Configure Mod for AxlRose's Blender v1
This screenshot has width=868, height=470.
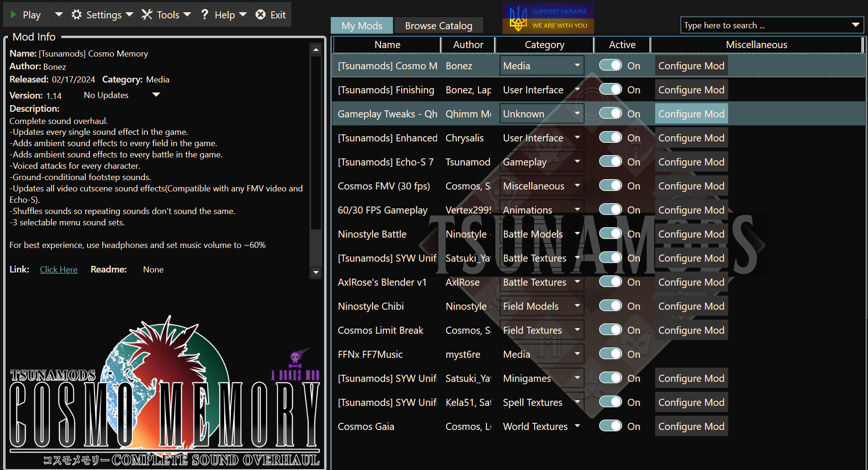pos(691,282)
